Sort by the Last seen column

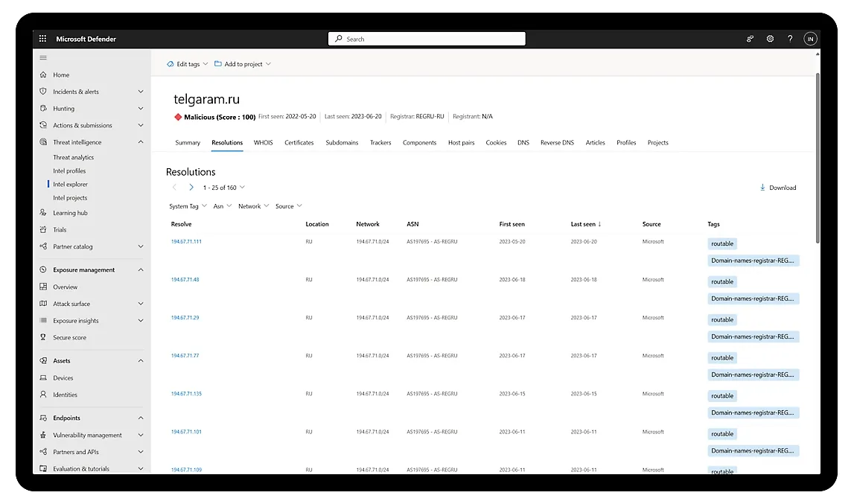[585, 224]
